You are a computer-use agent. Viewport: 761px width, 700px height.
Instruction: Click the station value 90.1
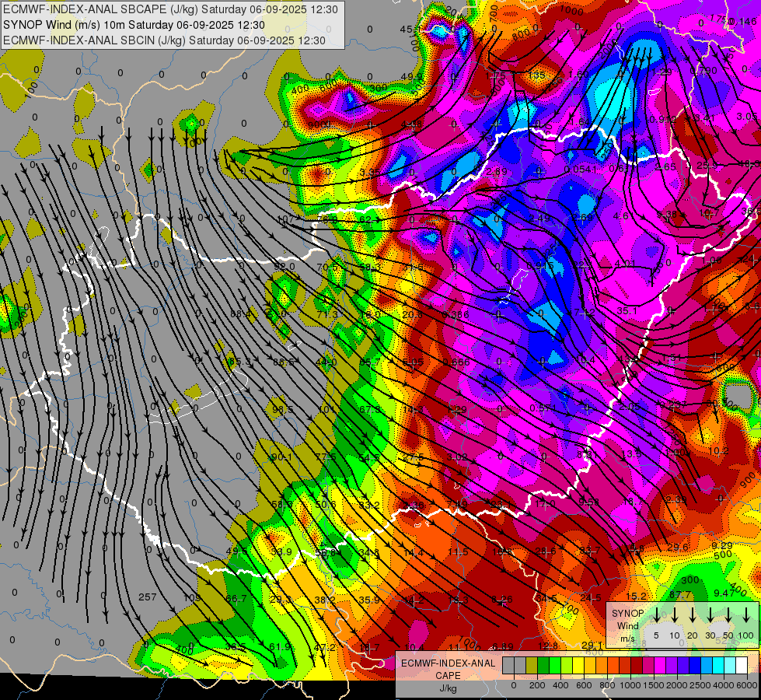[x=281, y=457]
